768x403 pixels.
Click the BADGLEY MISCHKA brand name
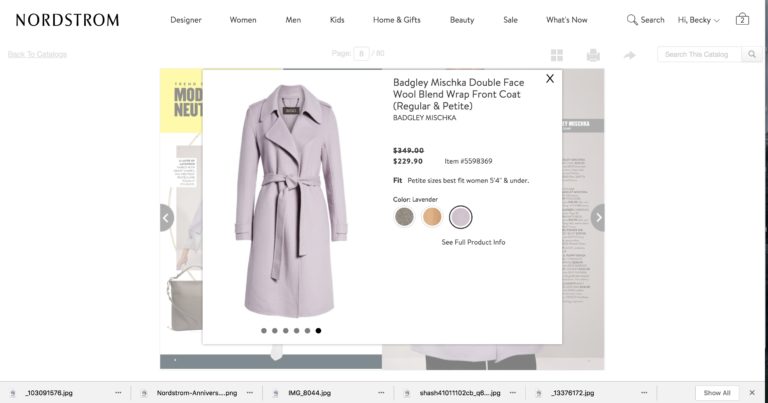tap(424, 118)
